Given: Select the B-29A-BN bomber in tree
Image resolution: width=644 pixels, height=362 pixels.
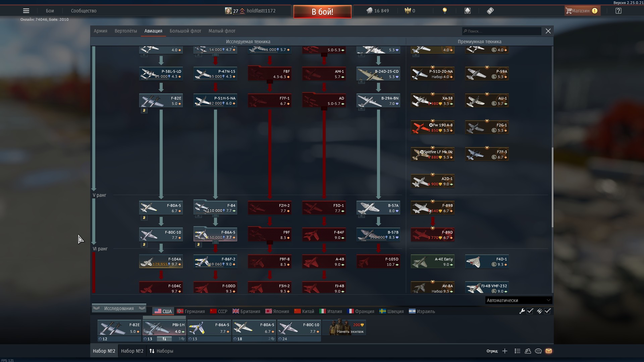Looking at the screenshot, I should [x=378, y=101].
